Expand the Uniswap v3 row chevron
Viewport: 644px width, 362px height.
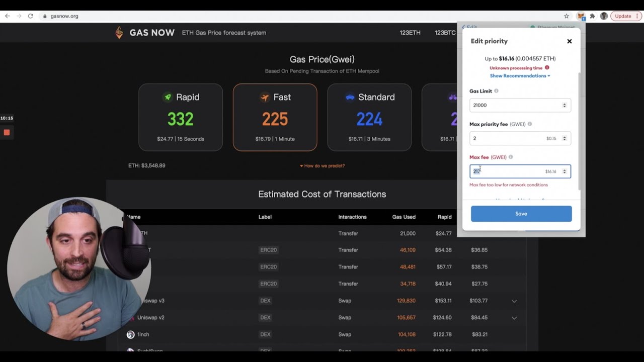(x=514, y=301)
